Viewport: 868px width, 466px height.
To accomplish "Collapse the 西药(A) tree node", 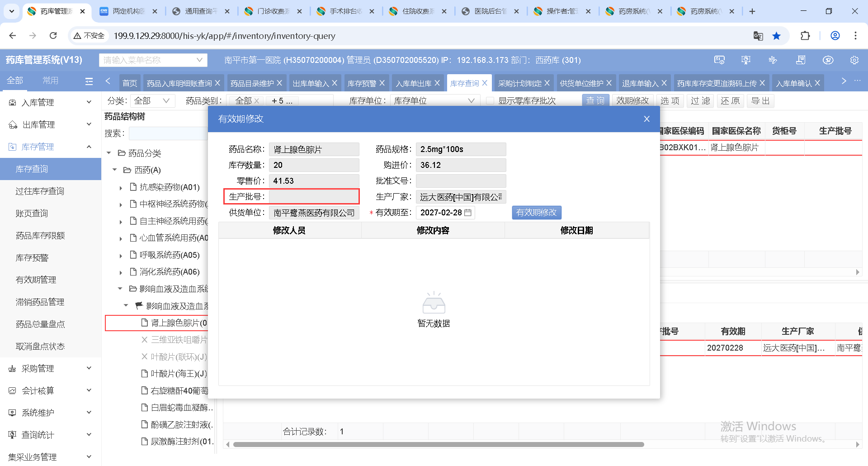I will [115, 170].
